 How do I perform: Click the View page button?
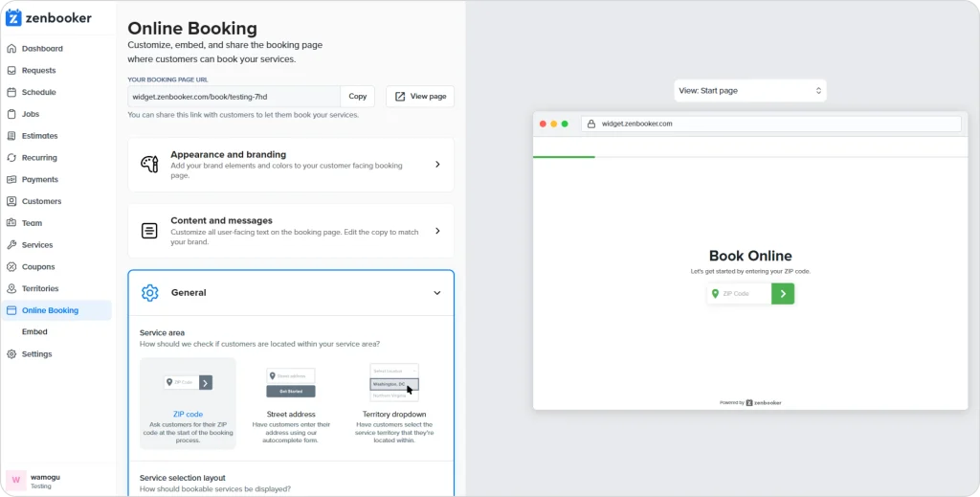(x=420, y=97)
